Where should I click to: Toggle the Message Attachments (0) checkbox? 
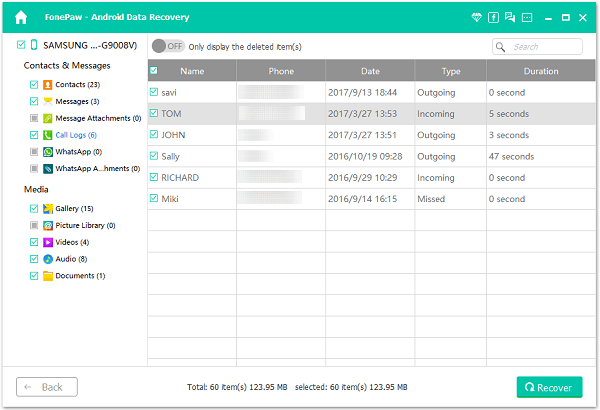[34, 118]
